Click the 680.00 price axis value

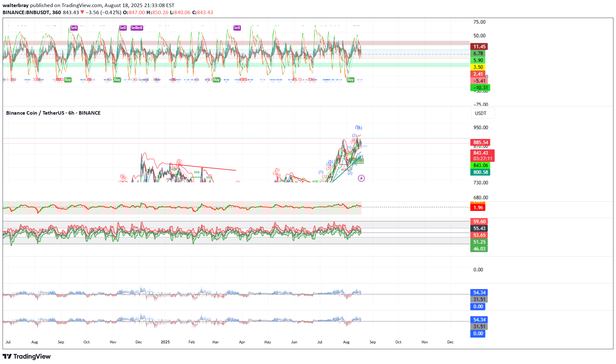pyautogui.click(x=481, y=197)
